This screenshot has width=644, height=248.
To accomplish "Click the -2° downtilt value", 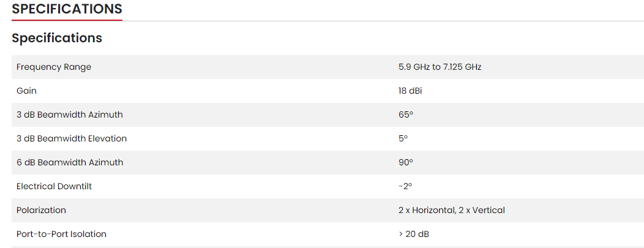I will click(x=405, y=186).
